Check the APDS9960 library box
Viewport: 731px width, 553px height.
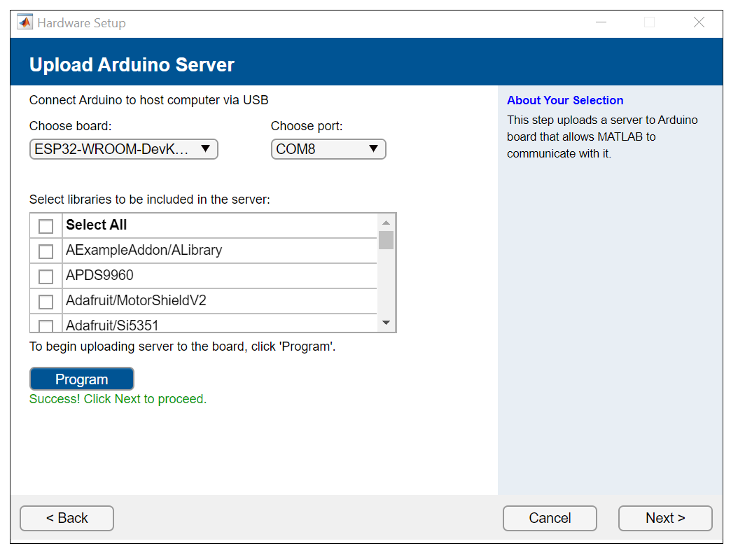(46, 276)
